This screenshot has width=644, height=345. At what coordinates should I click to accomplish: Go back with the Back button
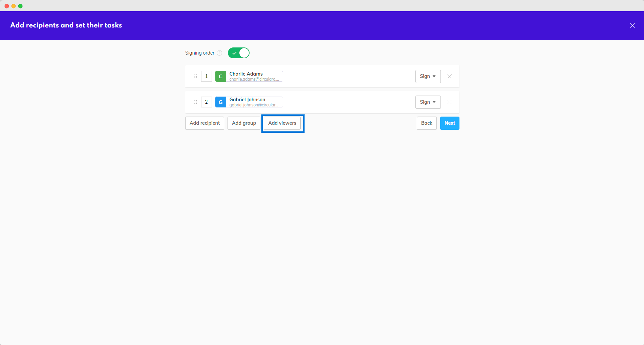tap(426, 123)
